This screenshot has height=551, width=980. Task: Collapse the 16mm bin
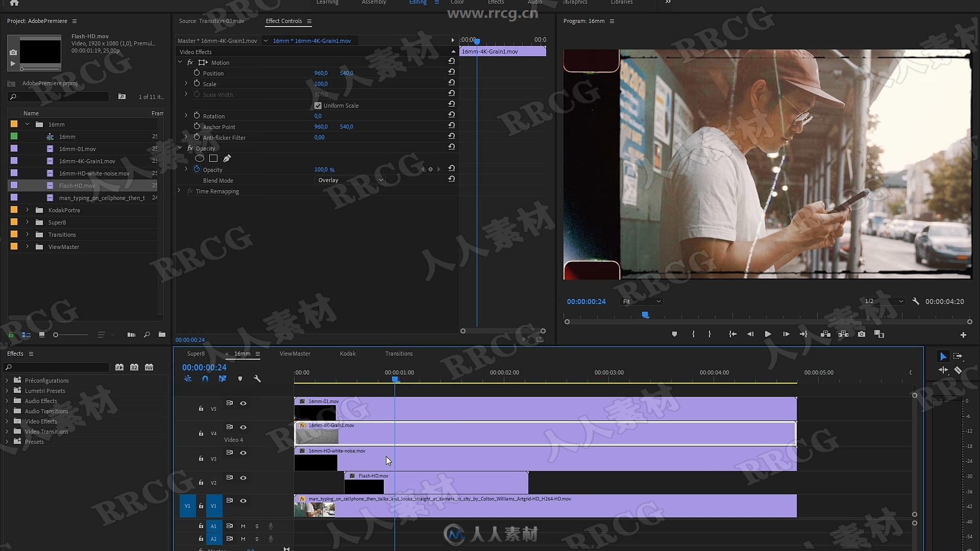28,124
